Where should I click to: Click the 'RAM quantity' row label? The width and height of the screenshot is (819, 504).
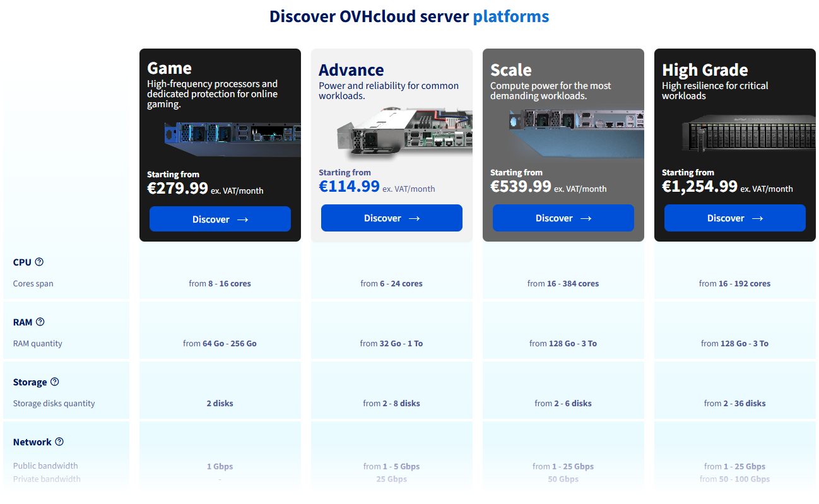point(38,344)
